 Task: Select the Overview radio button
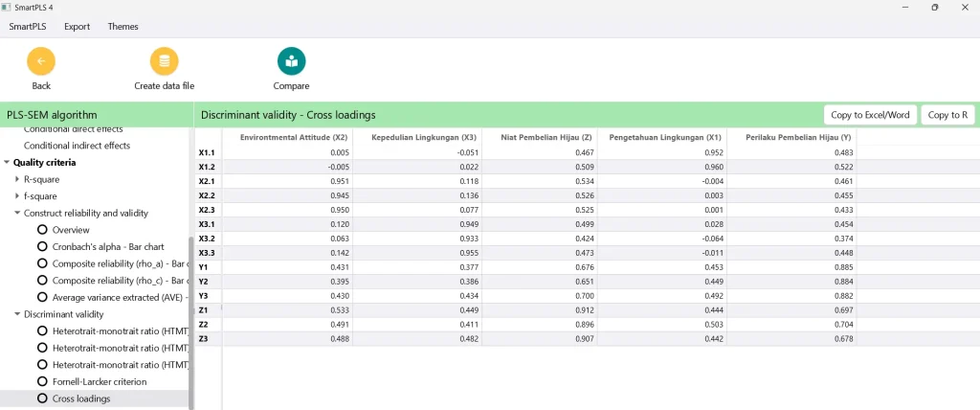(42, 230)
